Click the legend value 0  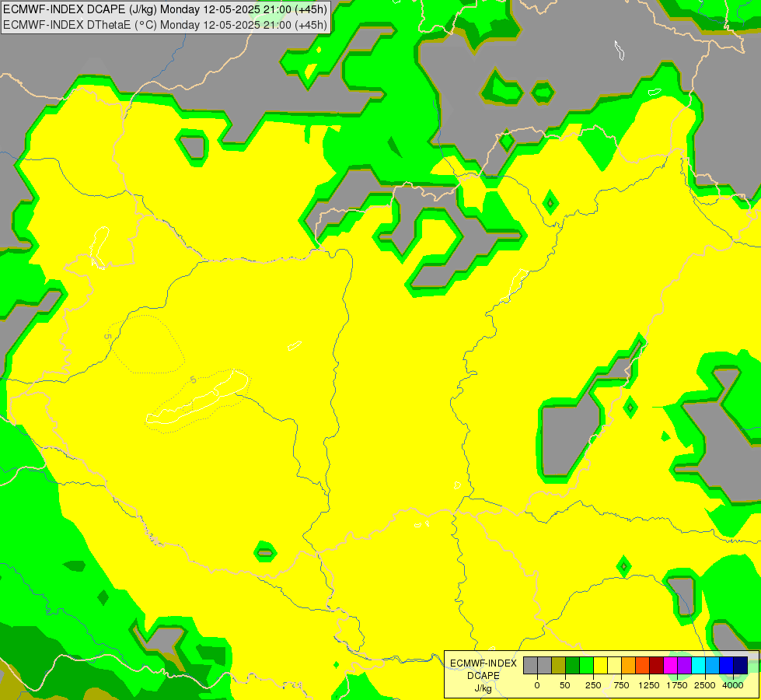pos(537,685)
